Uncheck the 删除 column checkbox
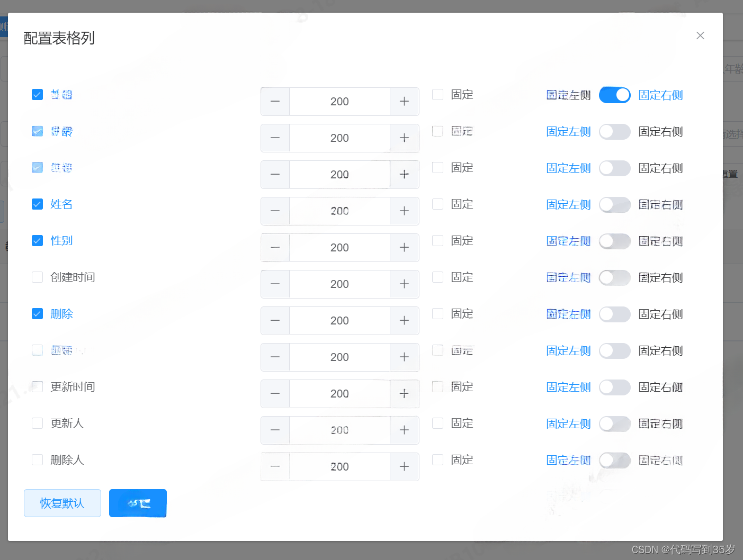This screenshot has height=560, width=743. pyautogui.click(x=37, y=314)
